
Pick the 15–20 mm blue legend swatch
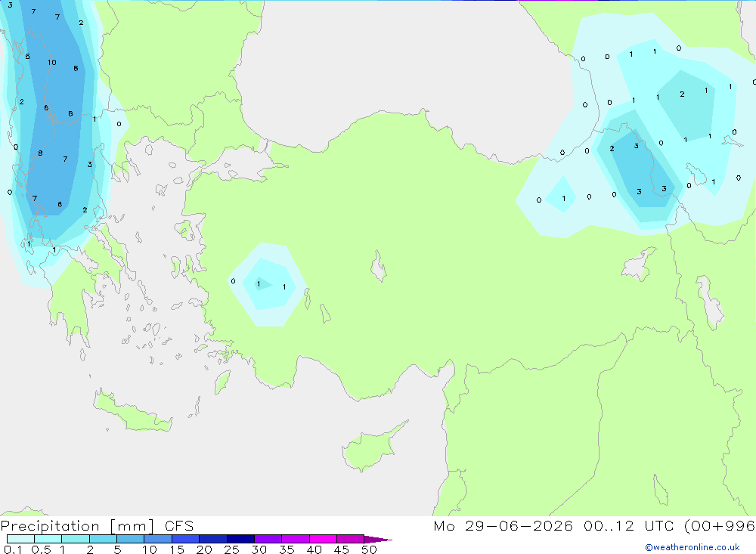coord(185,539)
